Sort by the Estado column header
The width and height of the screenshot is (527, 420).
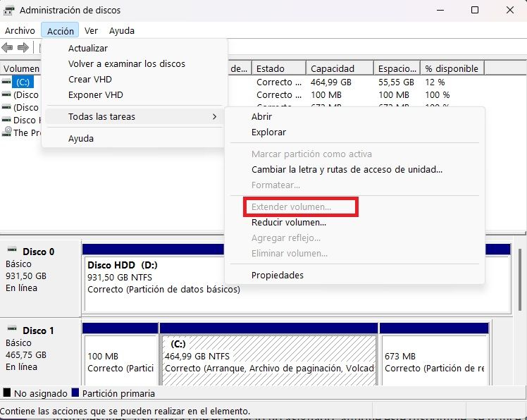(279, 68)
